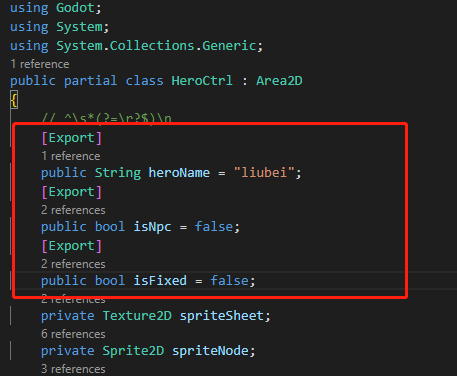The width and height of the screenshot is (457, 376).
Task: Open the "6 references" CodeLens above spriteNode
Action: tap(73, 334)
